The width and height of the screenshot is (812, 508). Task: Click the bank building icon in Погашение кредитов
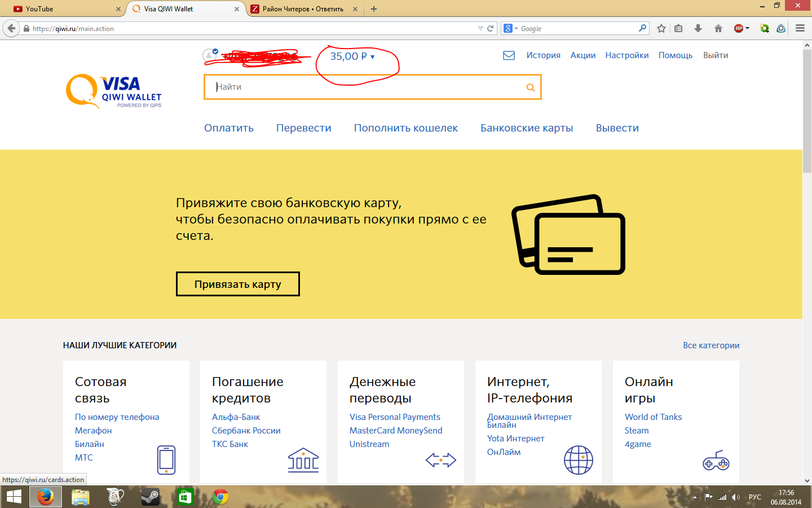303,460
